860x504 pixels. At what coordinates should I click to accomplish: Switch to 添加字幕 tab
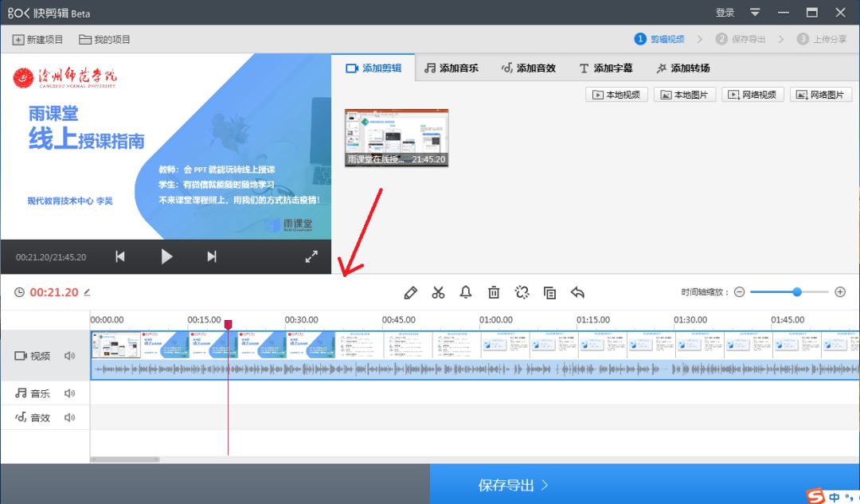point(606,68)
